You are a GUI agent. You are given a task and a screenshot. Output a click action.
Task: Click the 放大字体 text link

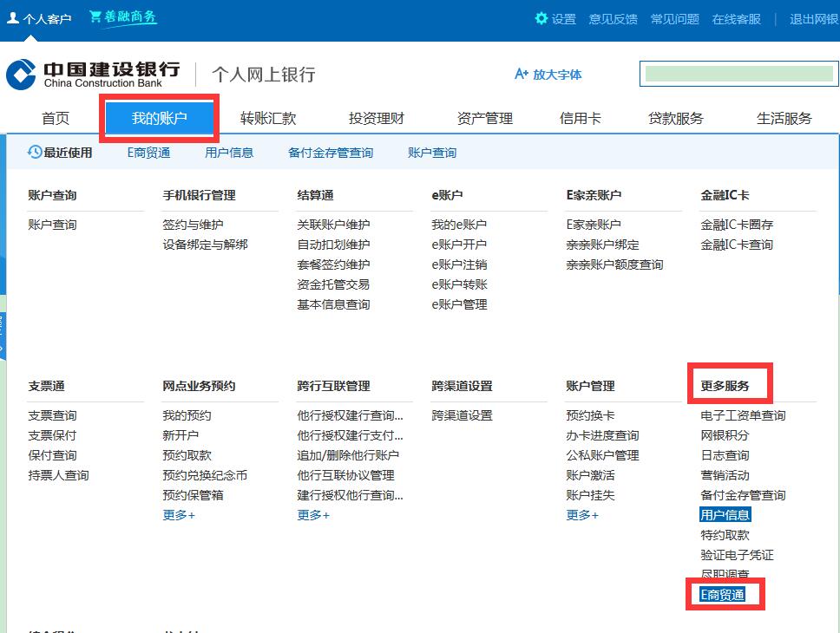(557, 75)
